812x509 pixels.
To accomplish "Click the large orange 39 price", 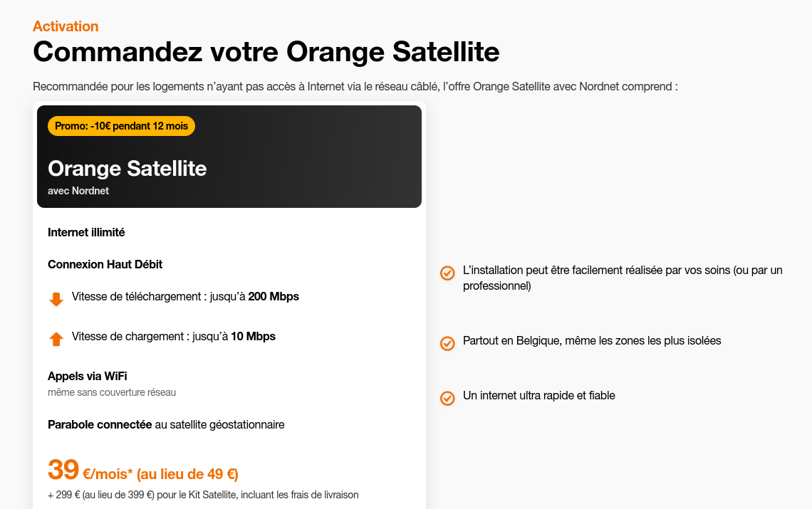I will tap(63, 470).
